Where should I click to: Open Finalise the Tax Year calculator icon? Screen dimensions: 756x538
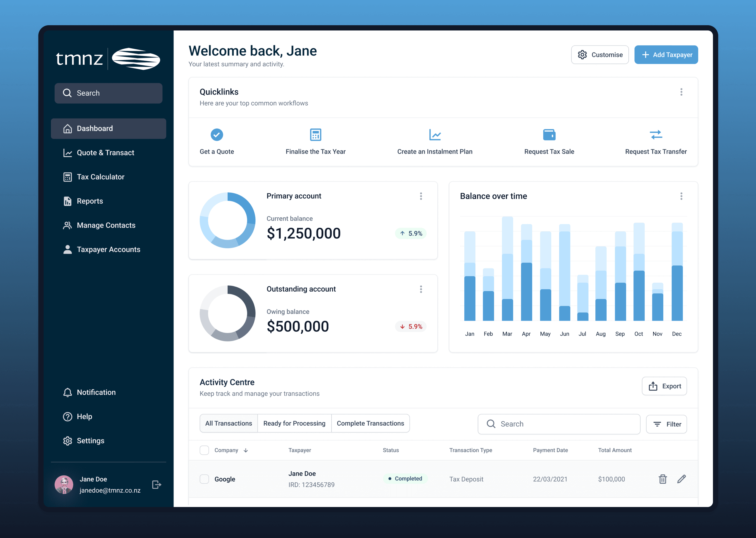pyautogui.click(x=316, y=135)
